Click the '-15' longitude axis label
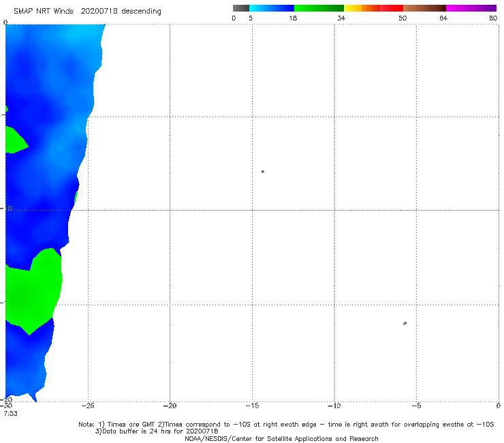 tap(252, 406)
